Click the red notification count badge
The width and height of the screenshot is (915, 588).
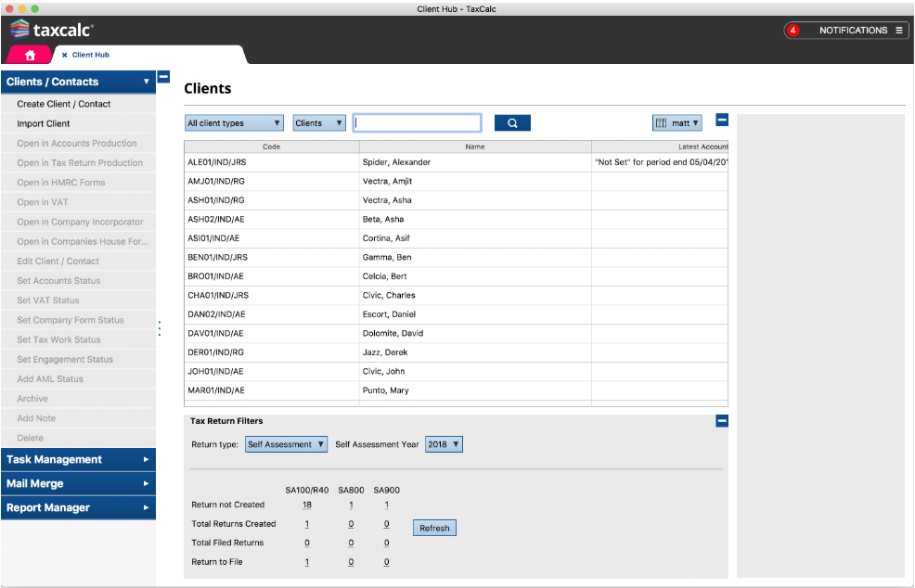(x=793, y=31)
